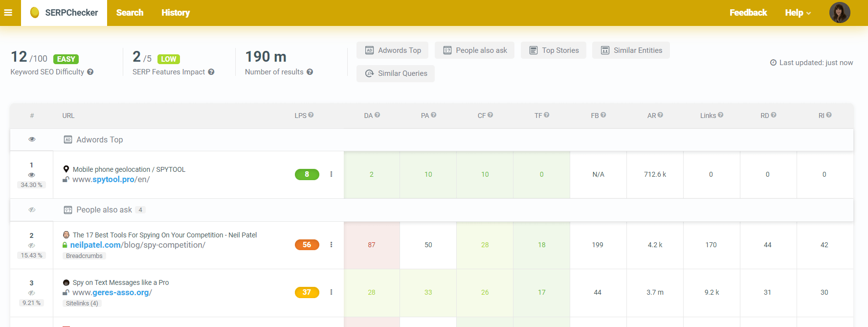This screenshot has width=868, height=327.
Task: Click the Breadcrumbs tag under neilpatel.com
Action: pos(84,256)
